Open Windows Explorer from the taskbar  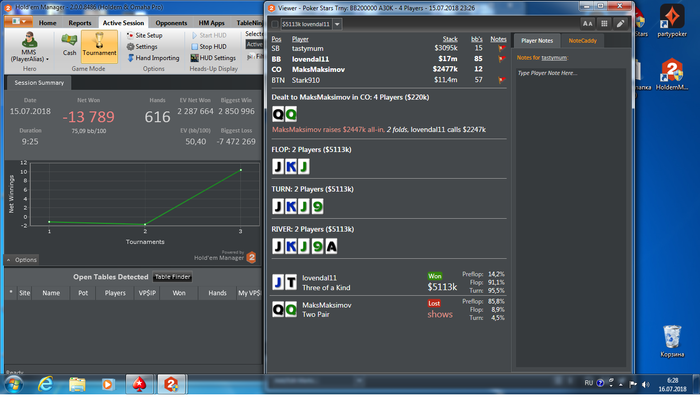tap(77, 384)
